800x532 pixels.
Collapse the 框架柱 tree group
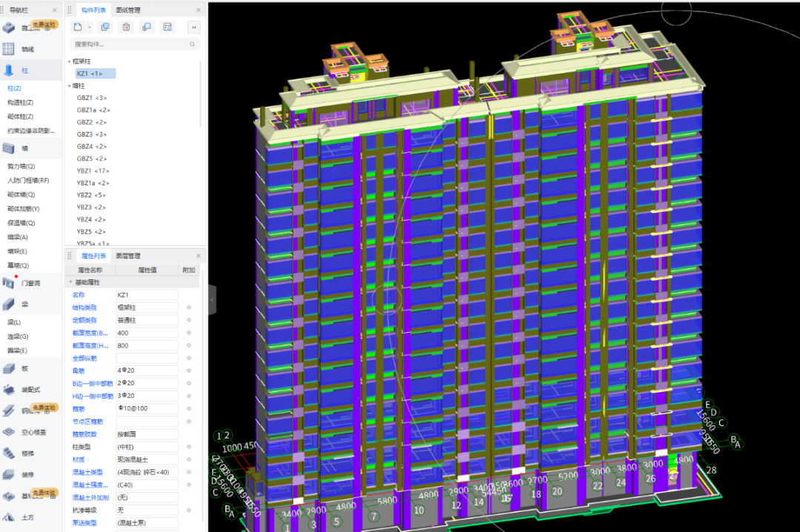tap(70, 61)
